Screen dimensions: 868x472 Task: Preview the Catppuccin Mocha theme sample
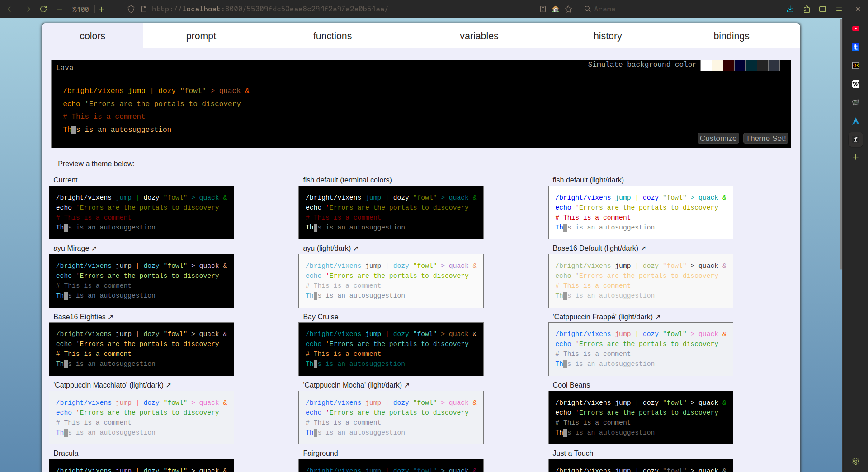click(x=391, y=417)
